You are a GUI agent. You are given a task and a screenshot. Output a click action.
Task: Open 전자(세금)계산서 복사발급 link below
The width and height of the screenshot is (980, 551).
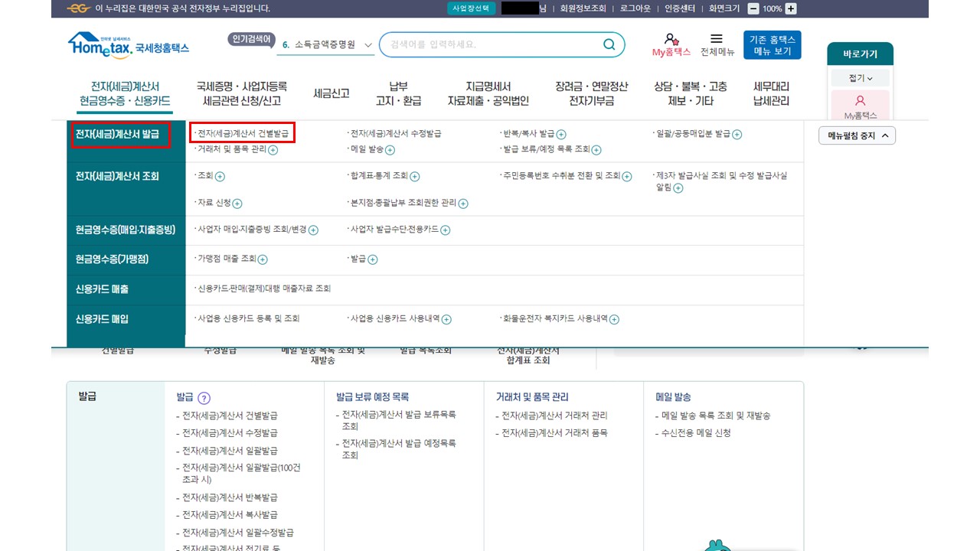pos(230,515)
